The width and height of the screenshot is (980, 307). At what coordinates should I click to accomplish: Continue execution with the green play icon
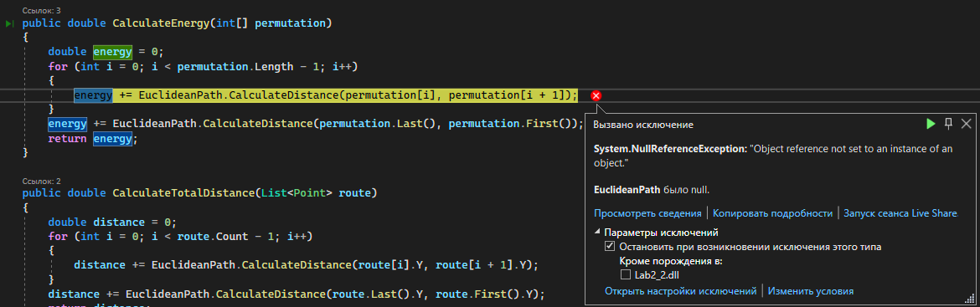coord(931,124)
